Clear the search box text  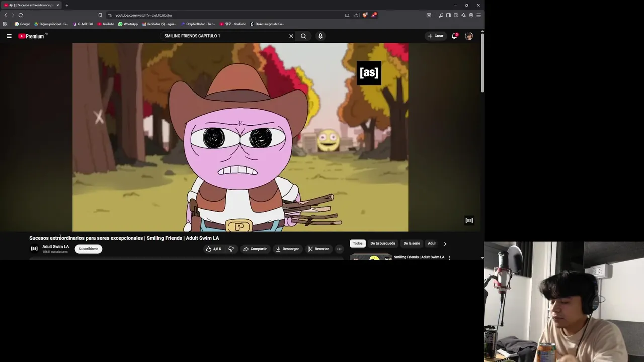click(x=291, y=36)
